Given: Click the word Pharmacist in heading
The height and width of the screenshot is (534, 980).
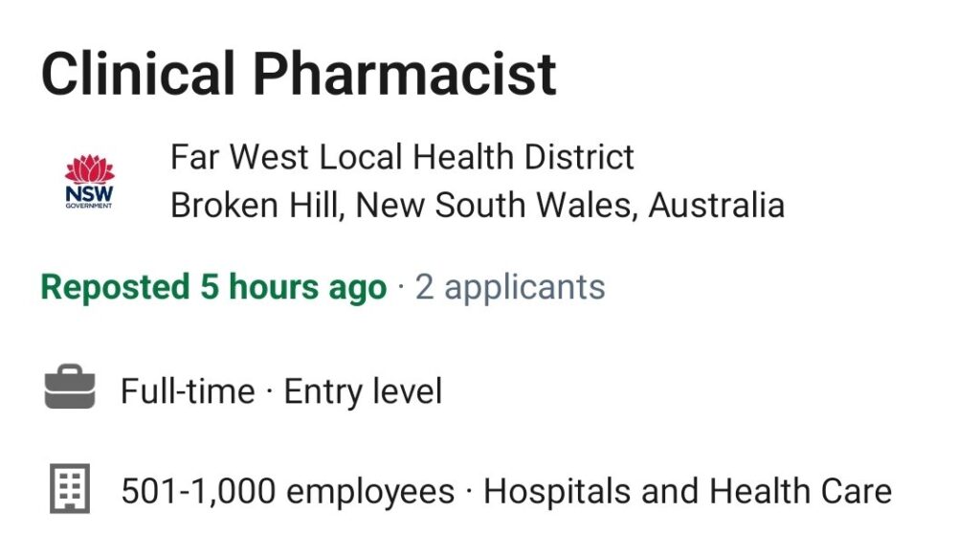Looking at the screenshot, I should pyautogui.click(x=404, y=74).
